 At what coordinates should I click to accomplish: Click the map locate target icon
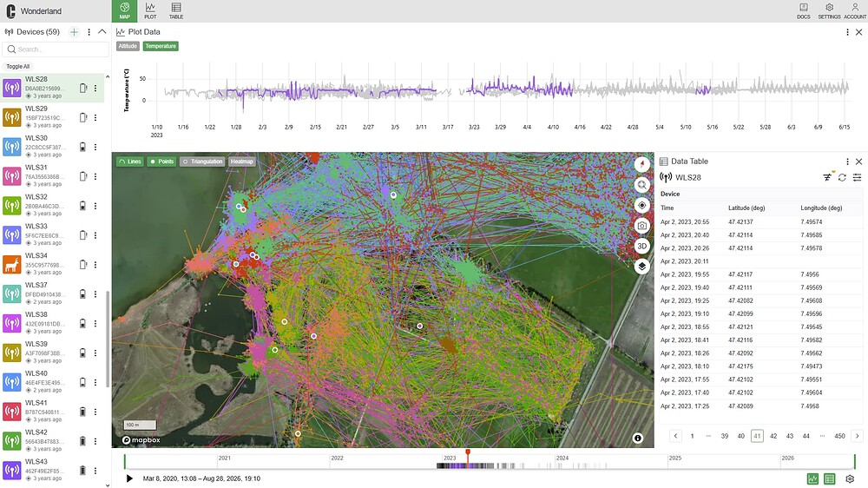point(641,205)
